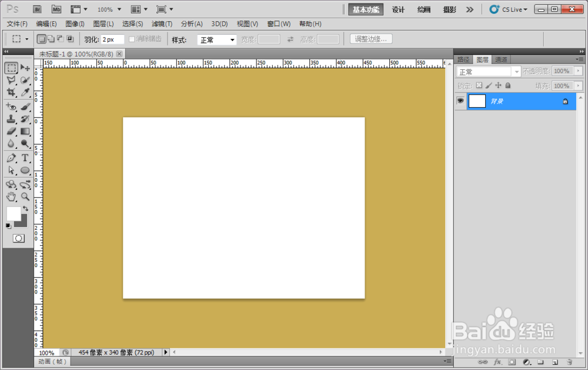This screenshot has width=588, height=370.
Task: Choose New Selection mode
Action: coord(42,39)
